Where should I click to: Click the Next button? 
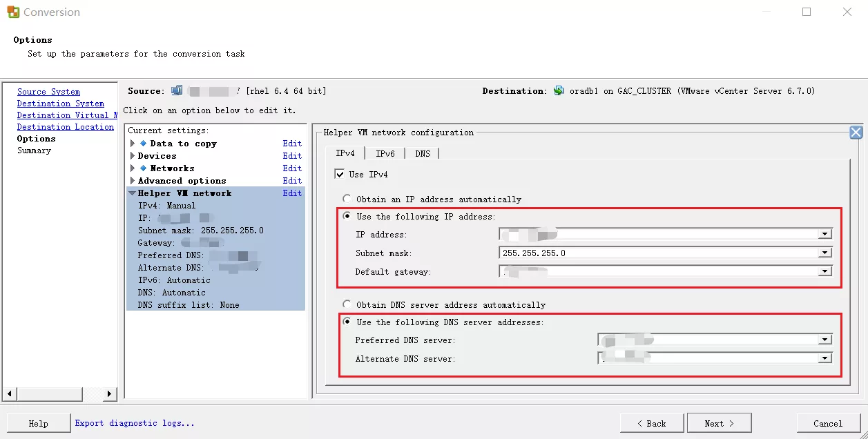[x=719, y=423]
